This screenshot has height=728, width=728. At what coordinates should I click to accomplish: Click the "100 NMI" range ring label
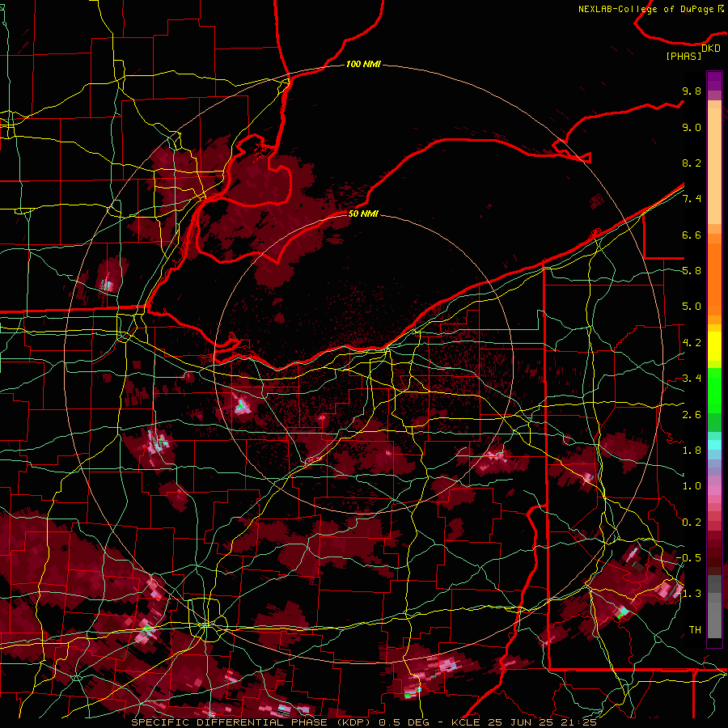[x=363, y=64]
